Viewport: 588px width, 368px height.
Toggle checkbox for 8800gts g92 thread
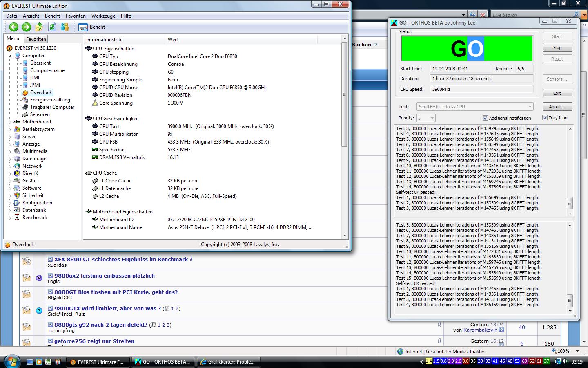click(x=50, y=325)
